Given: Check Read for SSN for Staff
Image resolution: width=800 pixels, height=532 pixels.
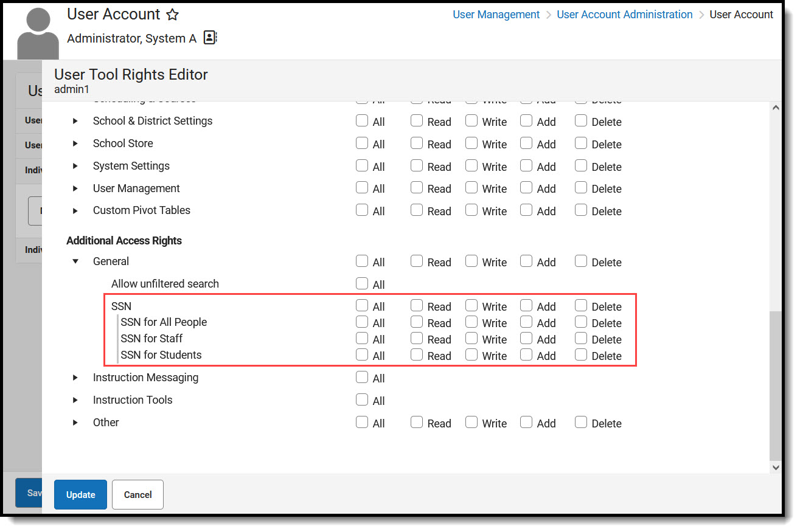Looking at the screenshot, I should click(417, 338).
